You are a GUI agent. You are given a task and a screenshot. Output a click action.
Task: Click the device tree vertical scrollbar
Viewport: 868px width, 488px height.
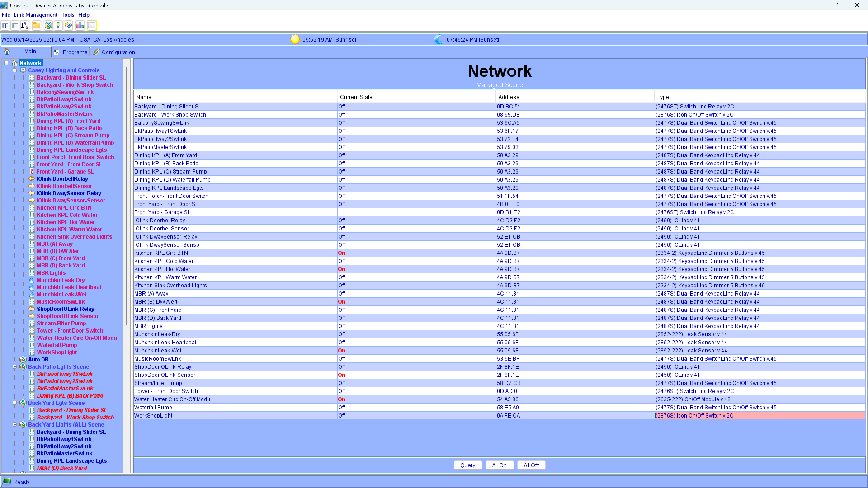click(x=127, y=196)
